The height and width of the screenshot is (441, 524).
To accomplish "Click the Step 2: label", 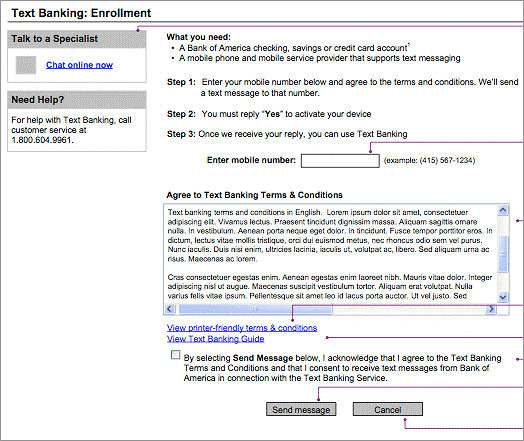I will (181, 114).
